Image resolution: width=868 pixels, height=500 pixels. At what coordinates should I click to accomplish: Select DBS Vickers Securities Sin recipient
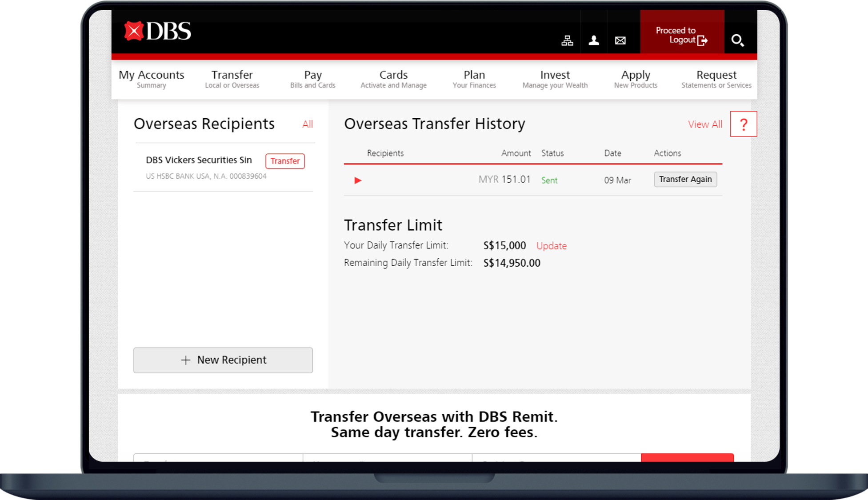coord(199,160)
